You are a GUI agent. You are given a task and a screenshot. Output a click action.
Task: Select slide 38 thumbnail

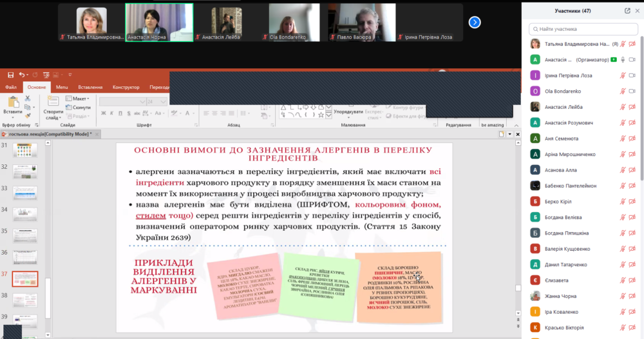25,300
